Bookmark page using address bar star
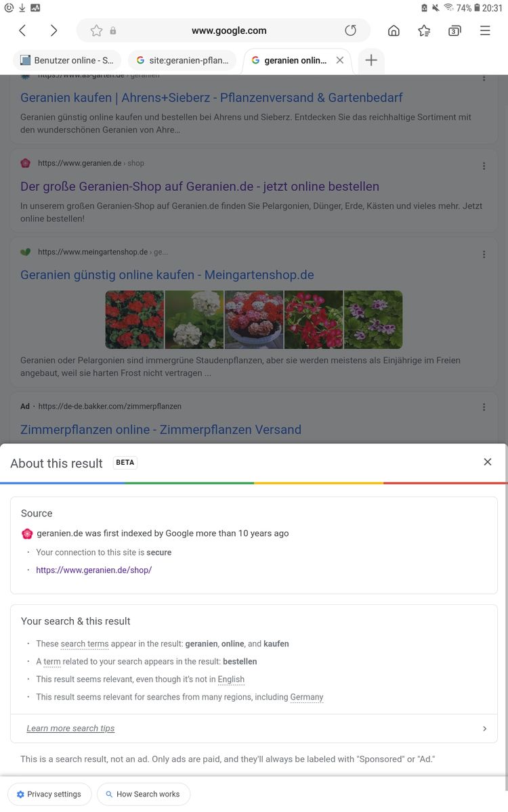 tap(96, 30)
